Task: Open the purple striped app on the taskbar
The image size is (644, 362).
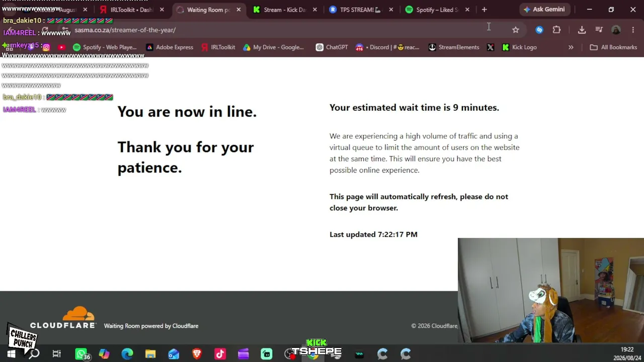Action: pos(243,354)
